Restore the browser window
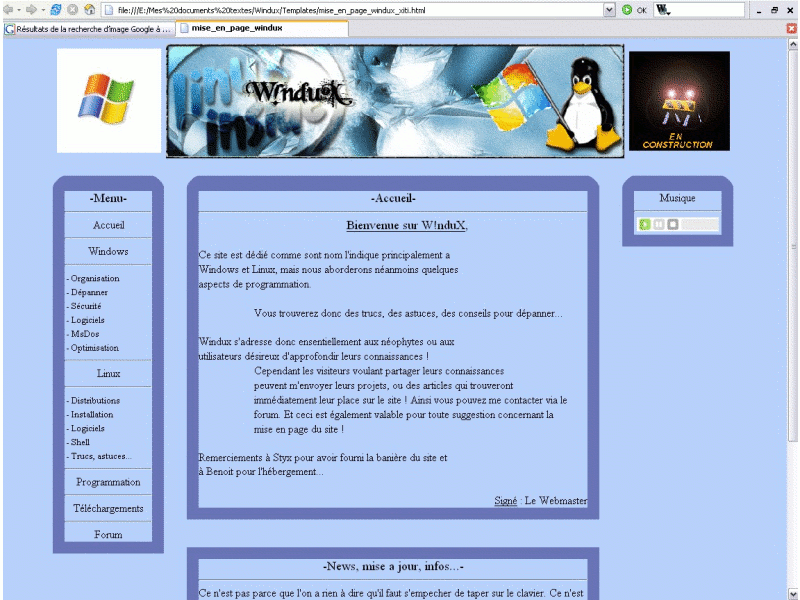Image resolution: width=800 pixels, height=600 pixels. pyautogui.click(x=774, y=10)
